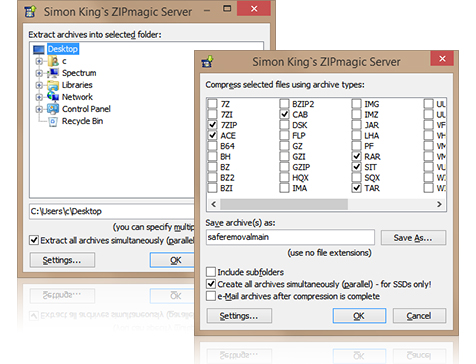Uncheck the RAR archive type
Screen dimensions: 476x364
[x=357, y=156]
